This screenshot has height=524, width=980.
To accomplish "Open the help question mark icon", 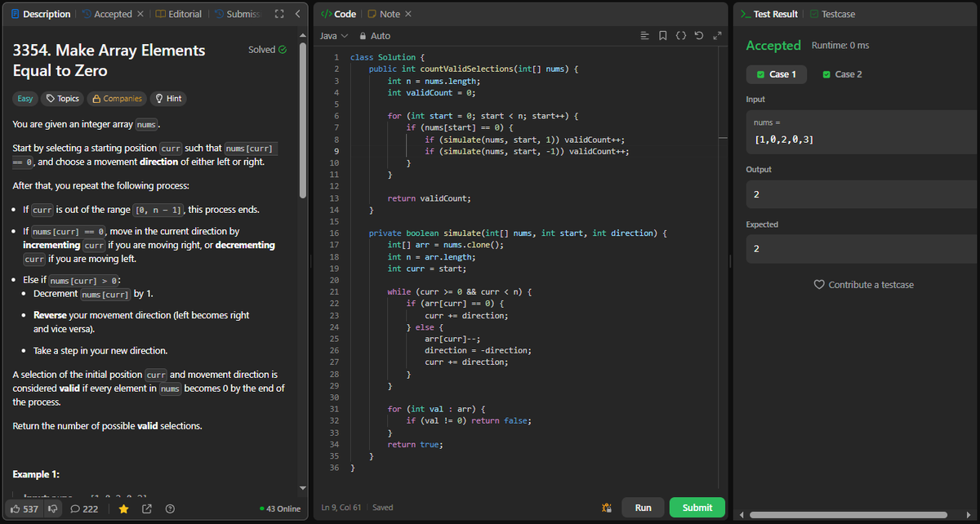I will point(170,508).
